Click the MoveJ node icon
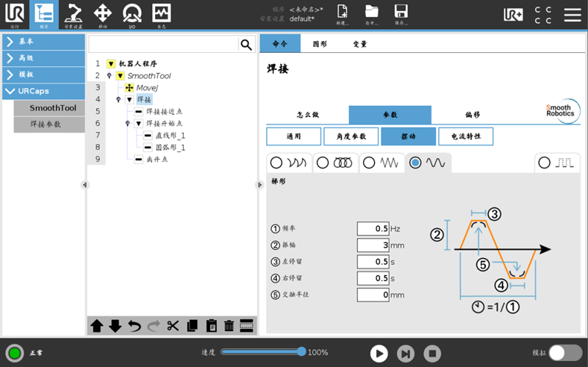 [x=129, y=88]
